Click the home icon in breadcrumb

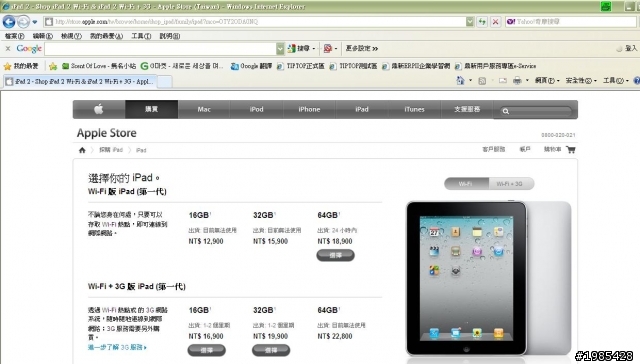click(82, 150)
